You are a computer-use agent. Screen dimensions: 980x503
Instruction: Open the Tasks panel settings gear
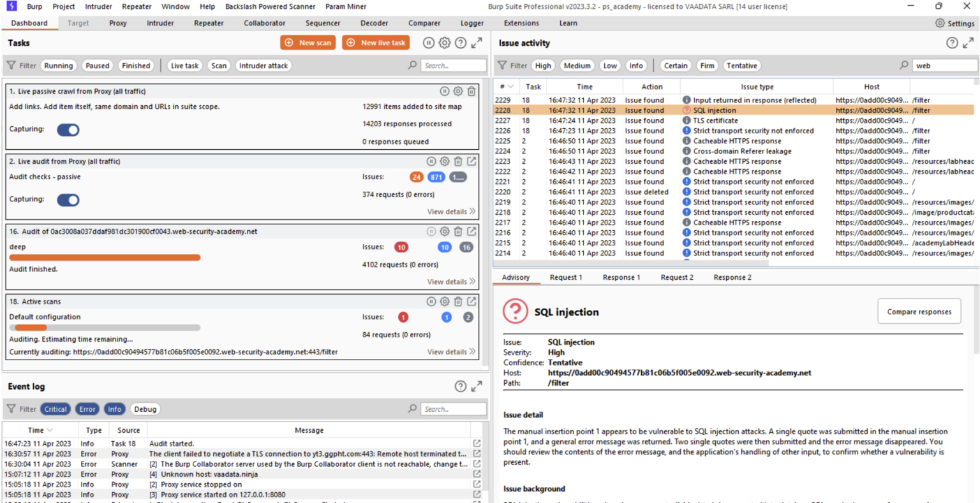443,43
